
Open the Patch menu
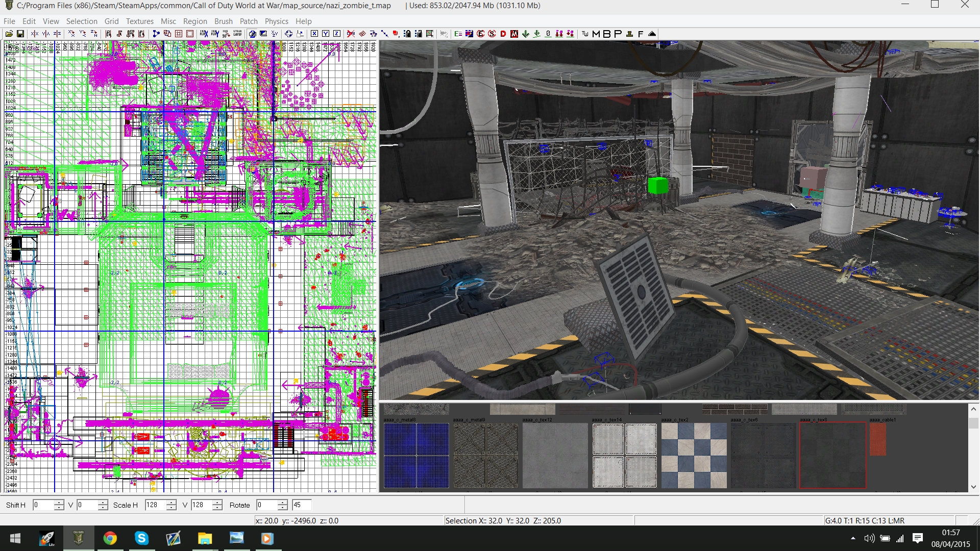pos(249,21)
